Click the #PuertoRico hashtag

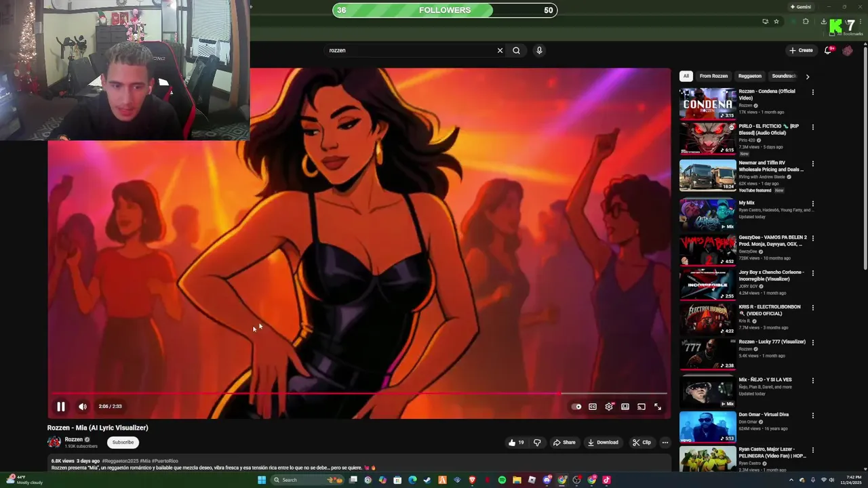point(165,461)
